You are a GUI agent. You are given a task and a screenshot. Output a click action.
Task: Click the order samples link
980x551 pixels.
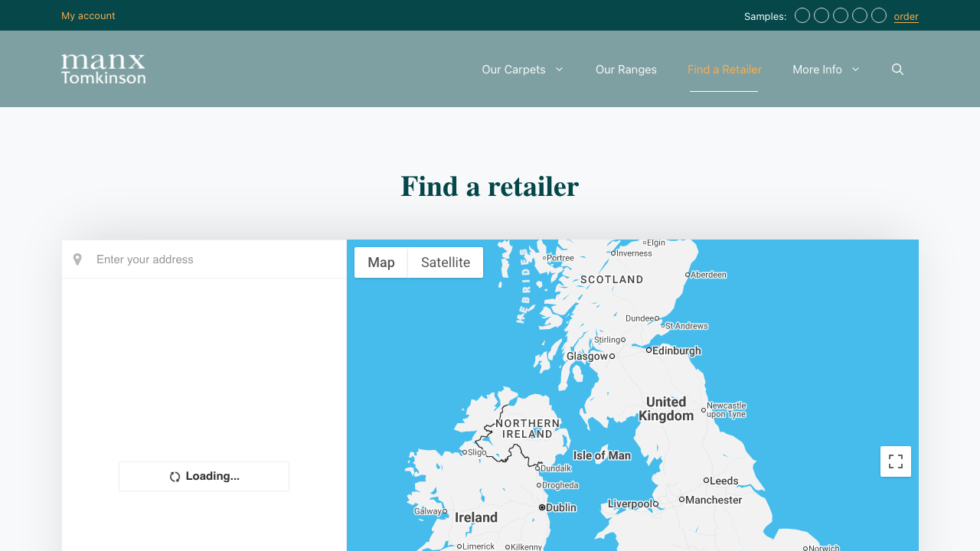click(906, 16)
